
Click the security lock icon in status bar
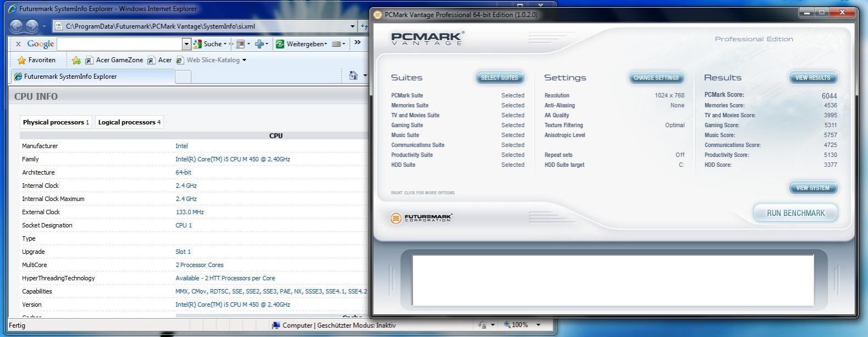pos(482,325)
